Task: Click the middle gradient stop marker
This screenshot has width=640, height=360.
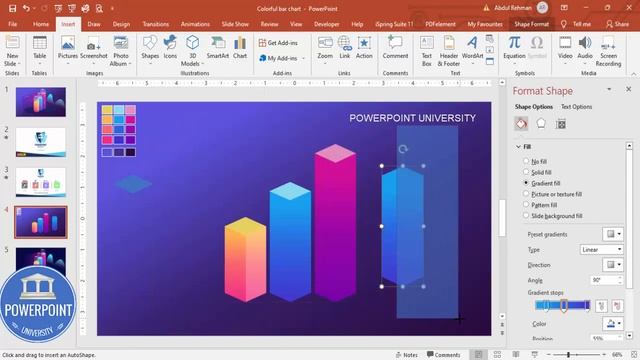Action: pos(564,305)
